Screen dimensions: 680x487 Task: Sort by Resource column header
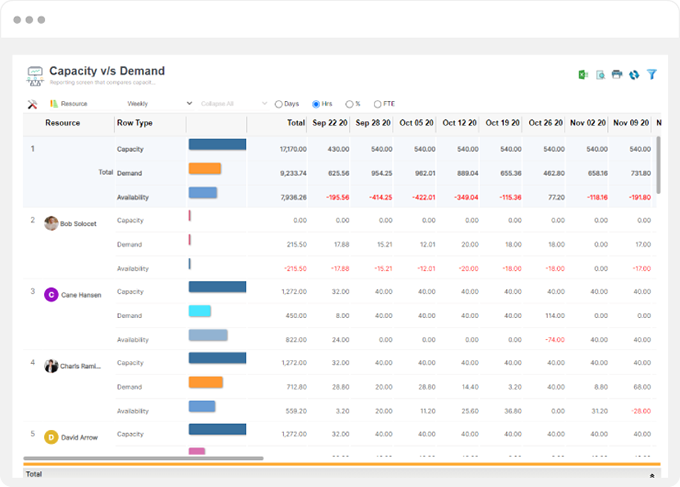click(x=62, y=123)
